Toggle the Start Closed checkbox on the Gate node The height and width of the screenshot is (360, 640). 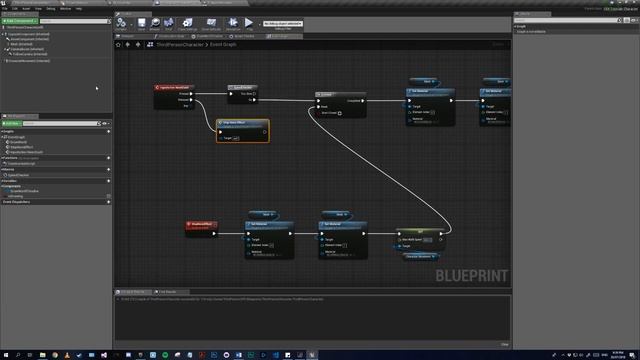(x=340, y=113)
